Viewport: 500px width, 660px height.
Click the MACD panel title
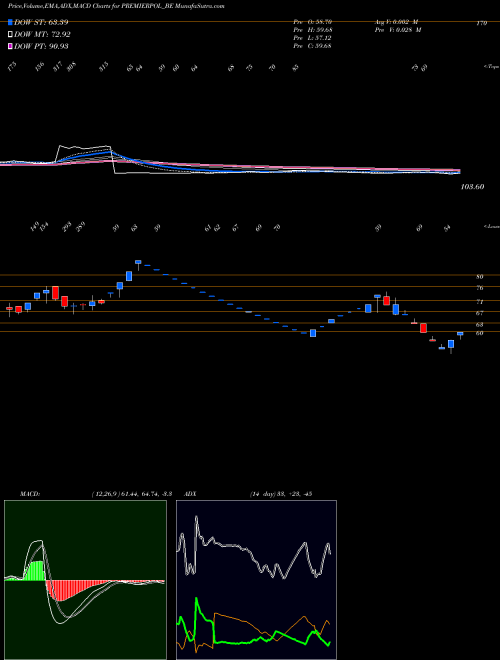pos(29,494)
